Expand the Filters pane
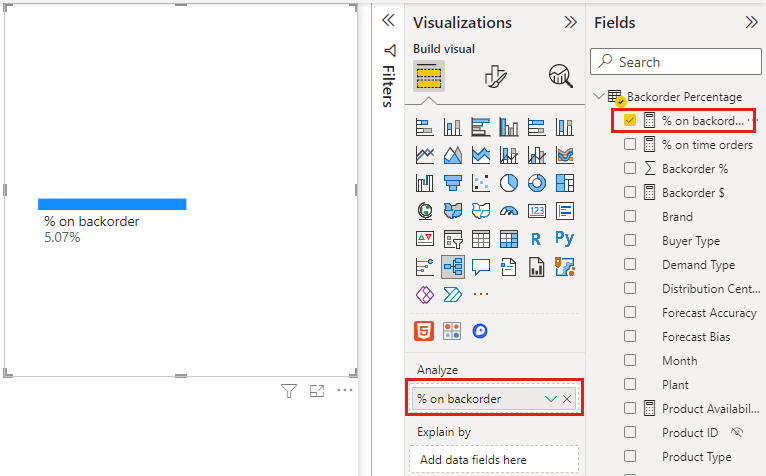 tap(388, 20)
